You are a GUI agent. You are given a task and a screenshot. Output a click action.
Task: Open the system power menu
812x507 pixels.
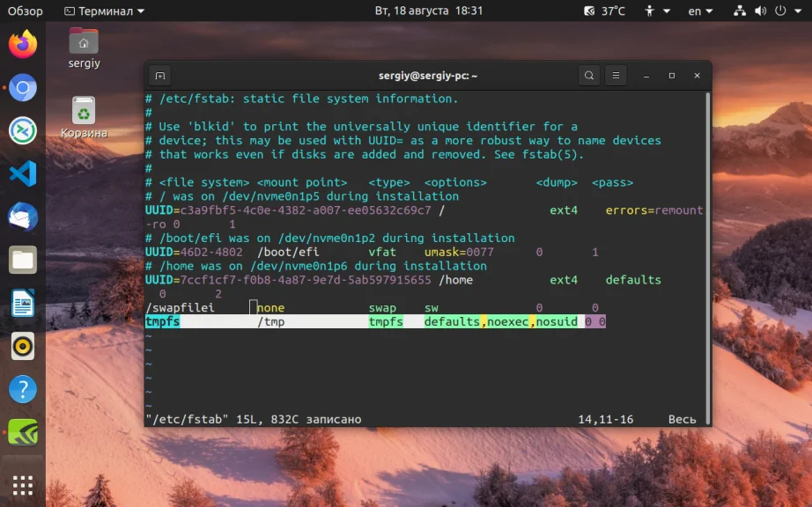(x=780, y=11)
